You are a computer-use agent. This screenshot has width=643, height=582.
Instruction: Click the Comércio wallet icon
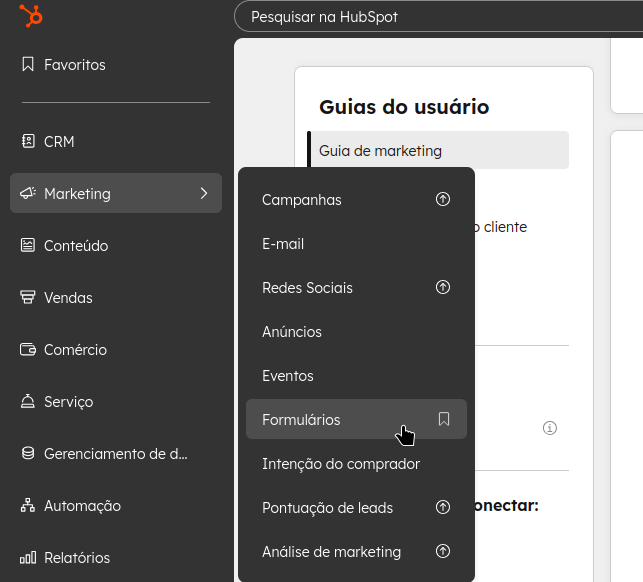(28, 350)
